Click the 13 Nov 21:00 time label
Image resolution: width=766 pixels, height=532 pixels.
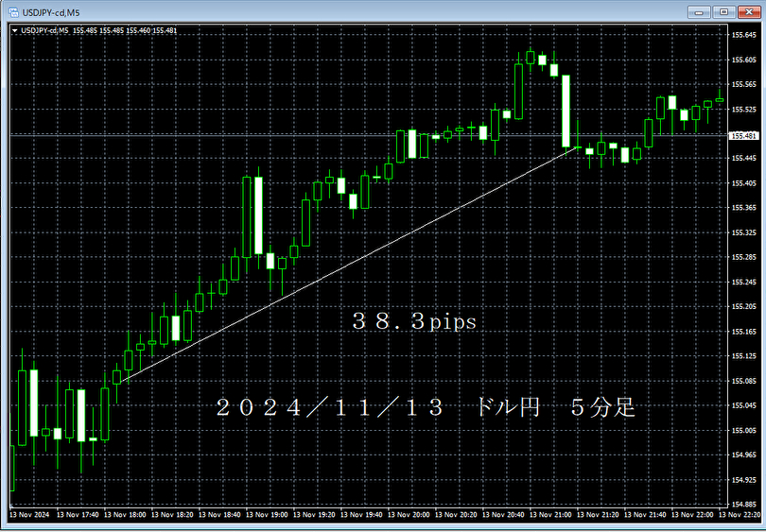pos(551,515)
